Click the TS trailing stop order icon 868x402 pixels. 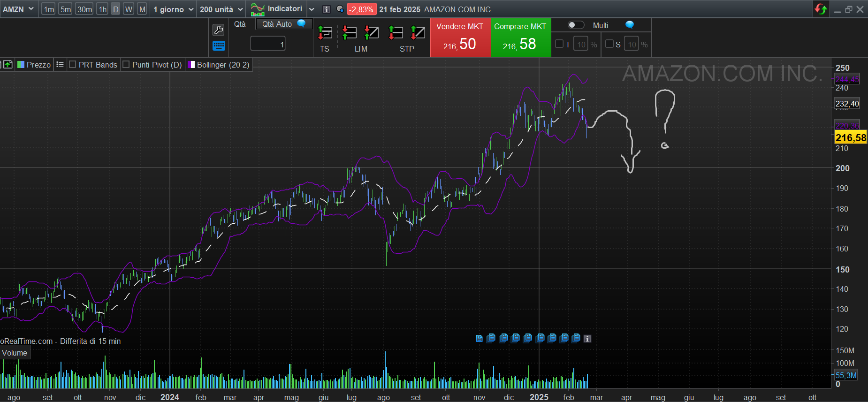(325, 33)
